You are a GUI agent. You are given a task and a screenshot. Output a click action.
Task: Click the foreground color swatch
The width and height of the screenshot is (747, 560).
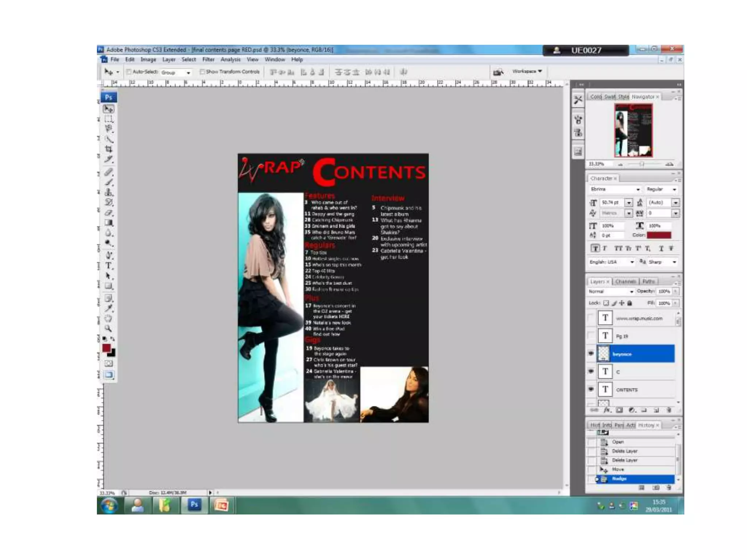click(x=106, y=348)
